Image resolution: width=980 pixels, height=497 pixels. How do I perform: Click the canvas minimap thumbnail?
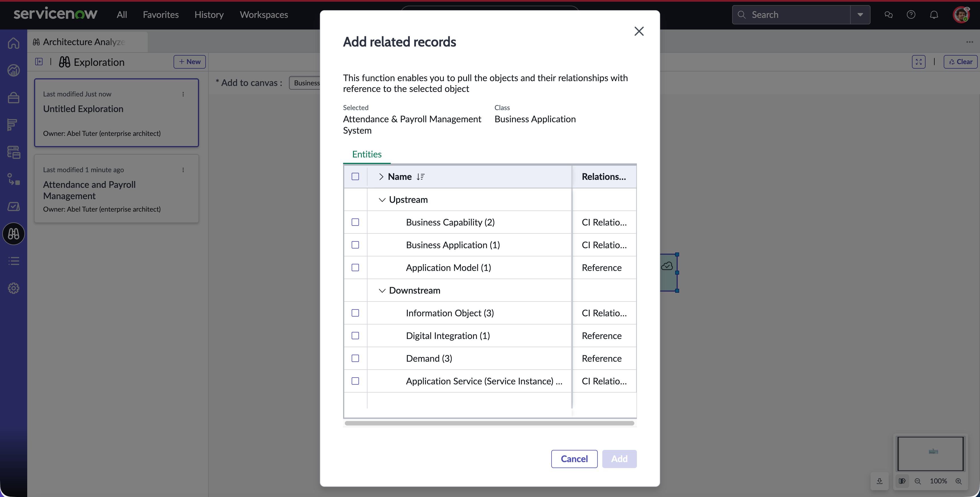click(x=930, y=453)
